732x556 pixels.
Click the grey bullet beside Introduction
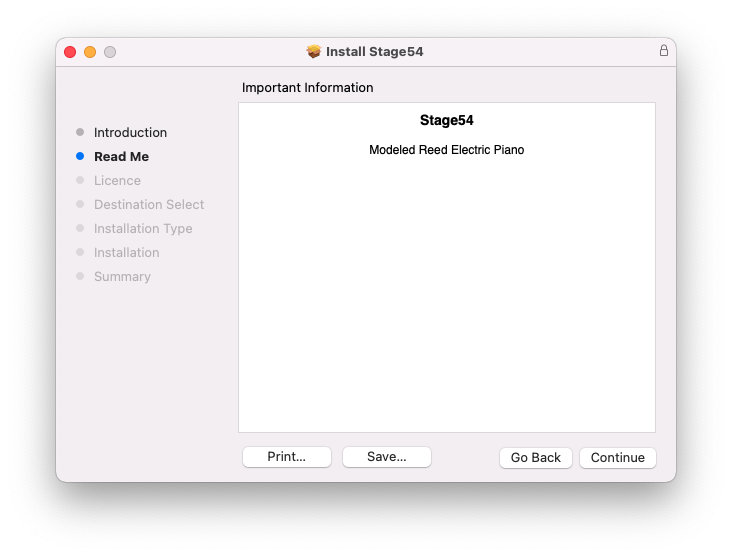click(80, 132)
